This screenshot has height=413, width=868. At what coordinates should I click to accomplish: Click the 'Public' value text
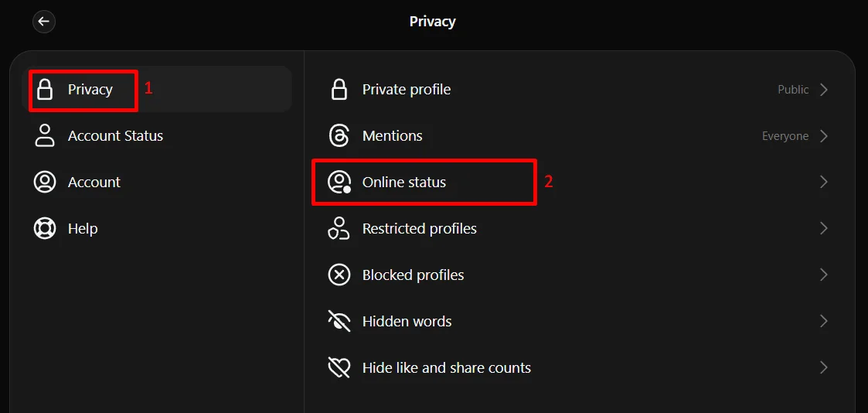[x=793, y=90]
